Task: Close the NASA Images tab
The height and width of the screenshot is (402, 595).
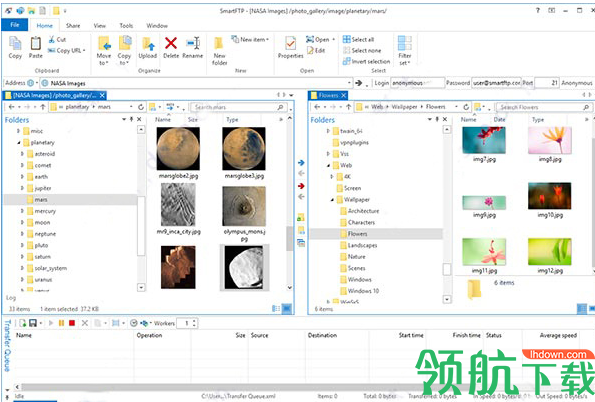Action: pyautogui.click(x=102, y=95)
